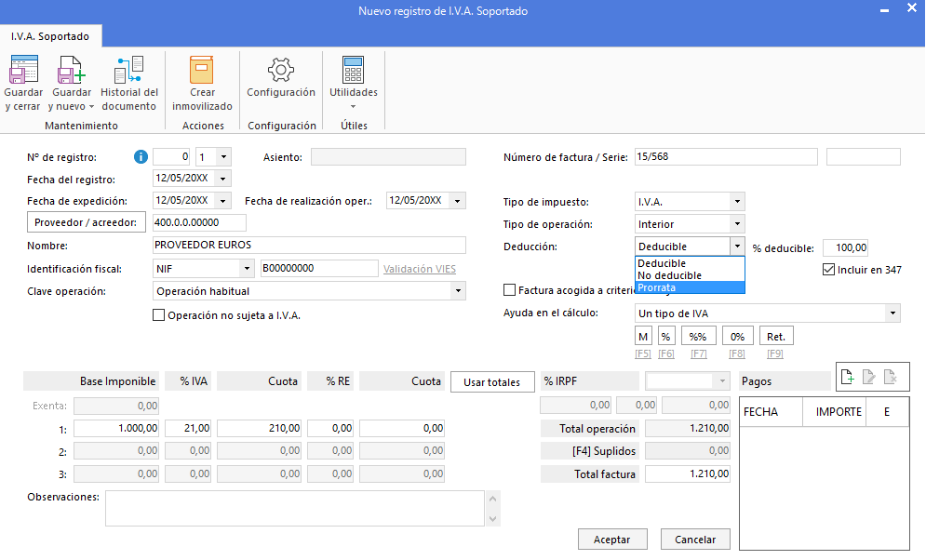The height and width of the screenshot is (560, 926).
Task: Add new payment in Pagos
Action: pos(848,377)
